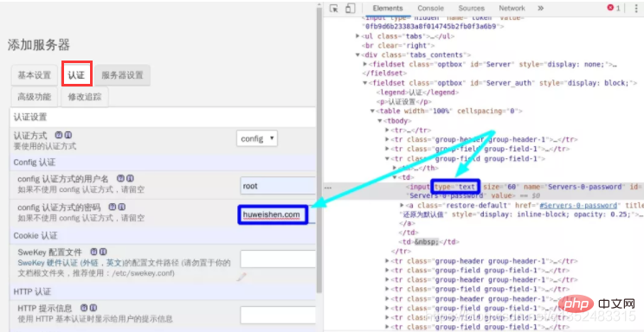Click the pencil restore icon under SweKey field
The image size is (644, 332).
coord(241,278)
